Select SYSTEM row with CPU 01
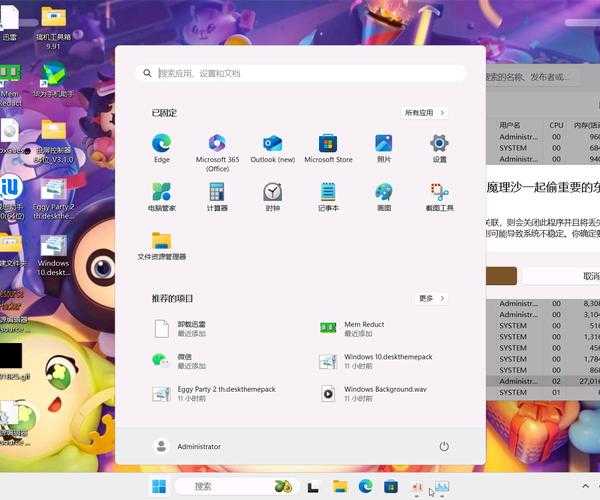Viewport: 600px width, 500px height. point(543,392)
